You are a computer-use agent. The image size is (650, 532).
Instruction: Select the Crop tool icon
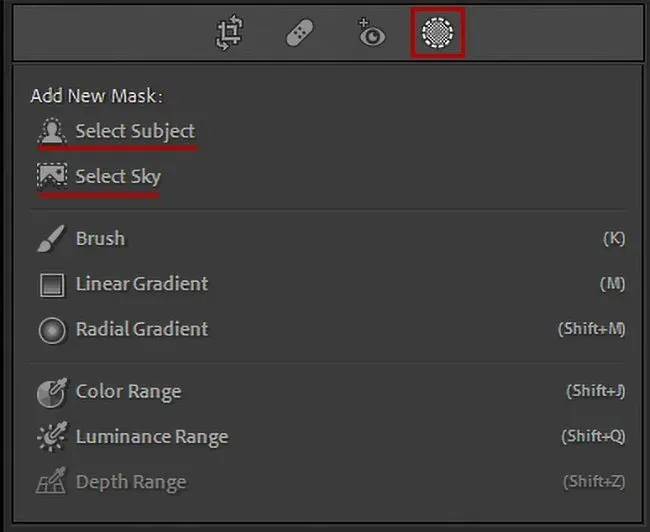tap(231, 34)
